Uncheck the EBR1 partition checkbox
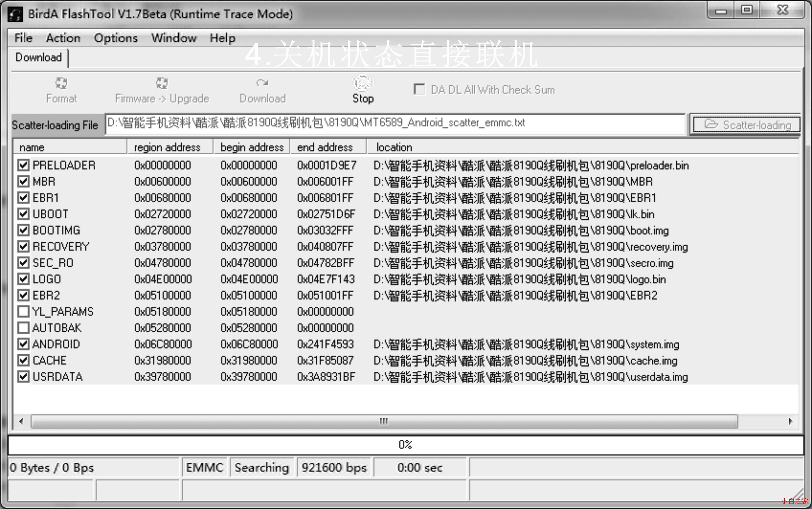 (23, 198)
